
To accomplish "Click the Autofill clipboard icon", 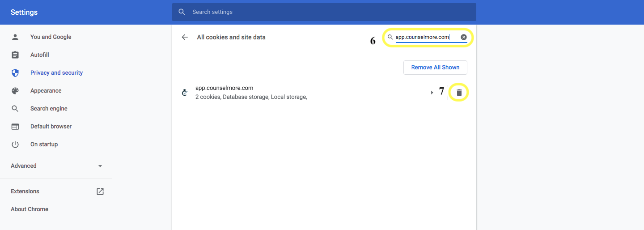I will [15, 55].
